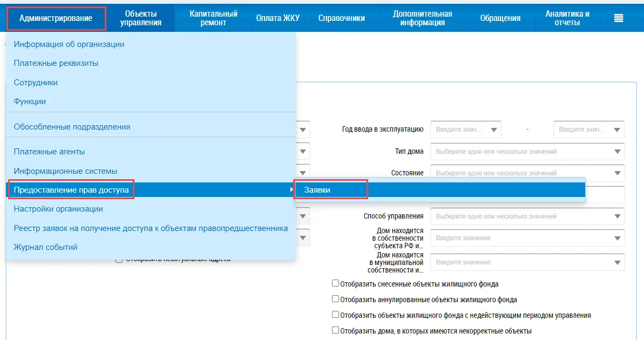Viewport: 644px width, 340px height.
Task: Open Журнал событий menu entry
Action: click(x=45, y=247)
